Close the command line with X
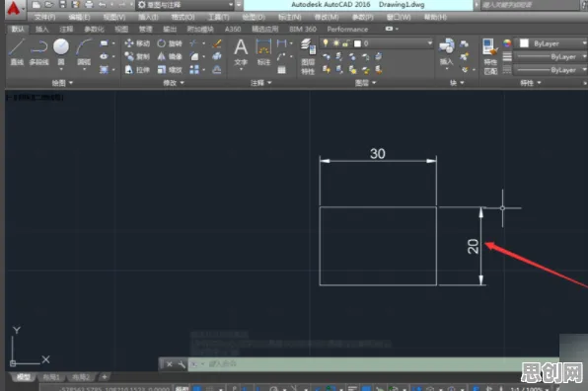Screen dimensions: 588x391 tap(170, 364)
